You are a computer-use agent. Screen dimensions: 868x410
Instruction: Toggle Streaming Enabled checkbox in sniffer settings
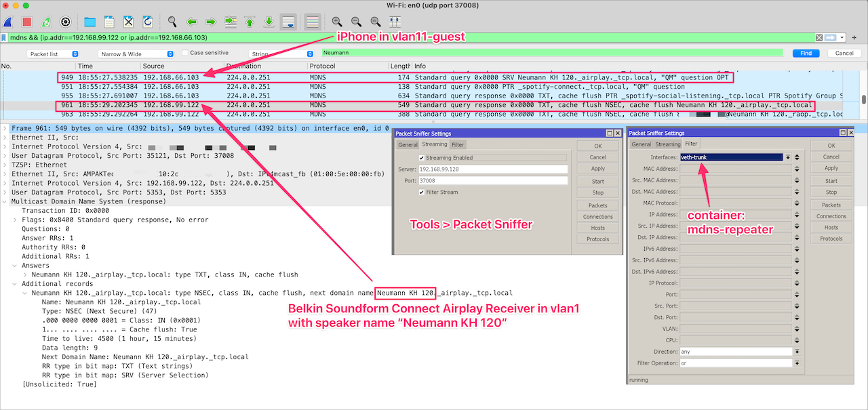pos(422,158)
